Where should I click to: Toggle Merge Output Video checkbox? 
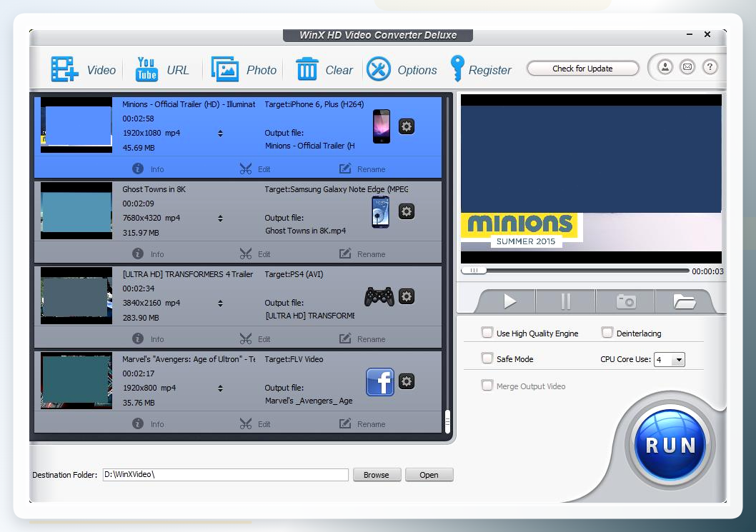487,386
